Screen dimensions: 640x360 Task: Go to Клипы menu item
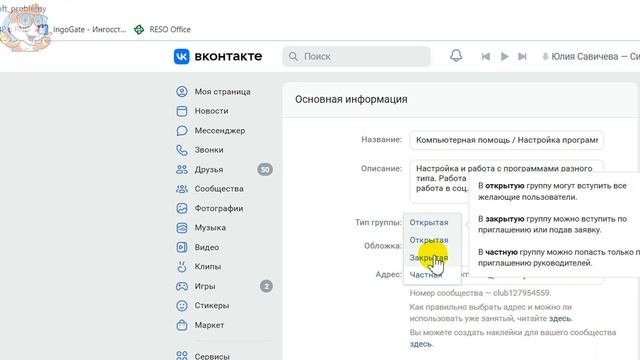pyautogui.click(x=208, y=267)
